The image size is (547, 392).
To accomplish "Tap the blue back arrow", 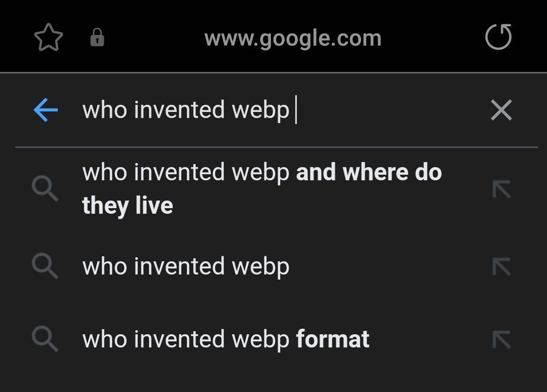I will pyautogui.click(x=46, y=110).
